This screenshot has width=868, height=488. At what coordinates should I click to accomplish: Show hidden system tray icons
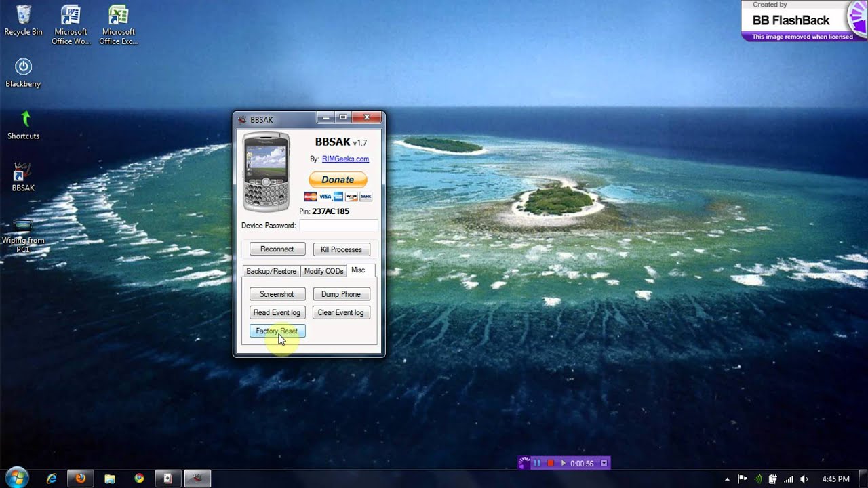[728, 479]
